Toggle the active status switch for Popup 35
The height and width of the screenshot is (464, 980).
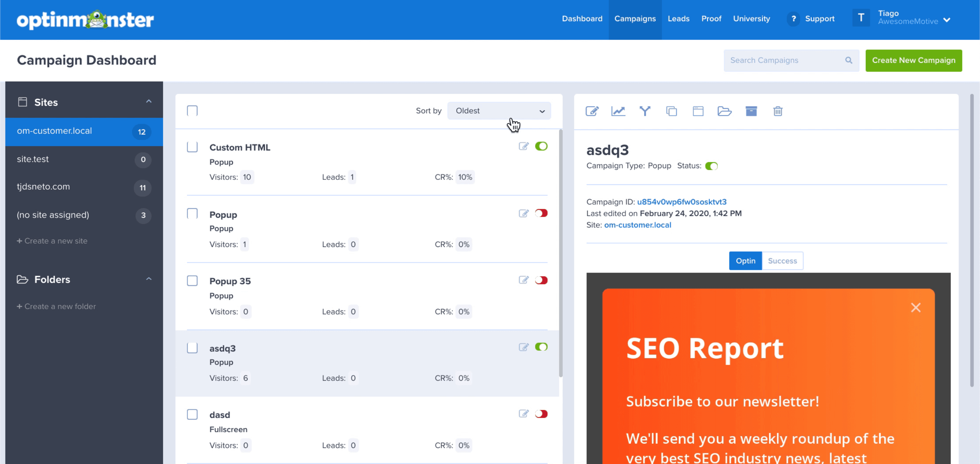[x=540, y=280]
